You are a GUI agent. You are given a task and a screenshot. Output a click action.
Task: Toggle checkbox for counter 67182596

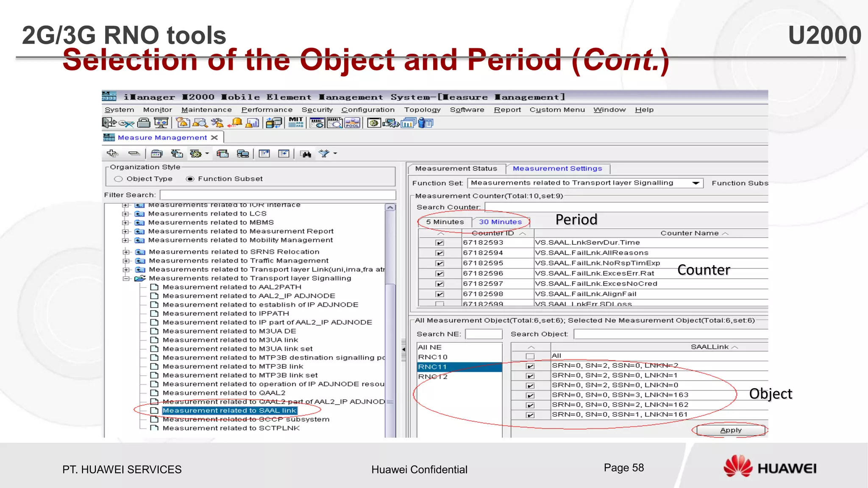[x=440, y=274]
